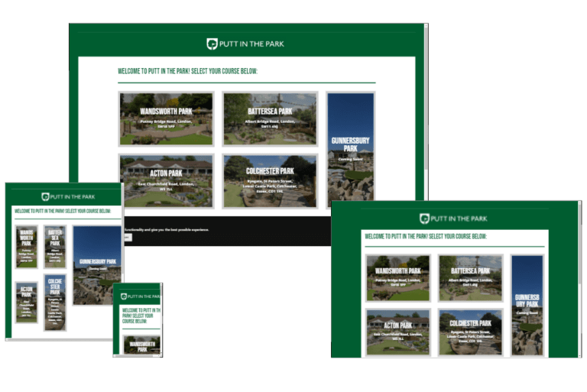The width and height of the screenshot is (587, 392).
Task: Click the 'Welcome to Putt in the Park!' heading in the lower-right window
Action: 426,237
